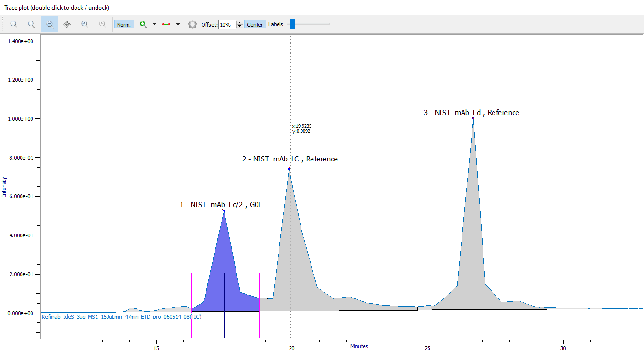Click the previous zoom magnifier icon
The height and width of the screenshot is (351, 644).
[85, 24]
